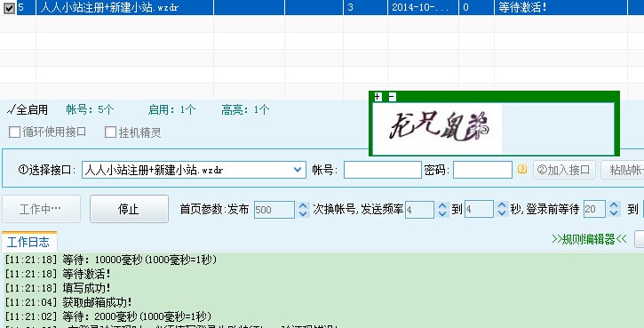
Task: Enable 挂机精灵 checkbox
Action: (x=110, y=132)
